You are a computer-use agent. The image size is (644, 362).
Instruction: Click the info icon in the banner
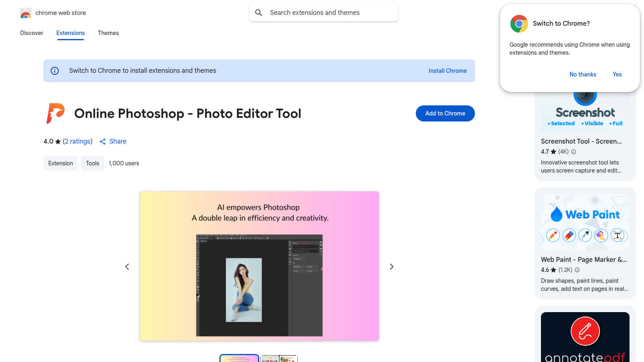click(55, 71)
